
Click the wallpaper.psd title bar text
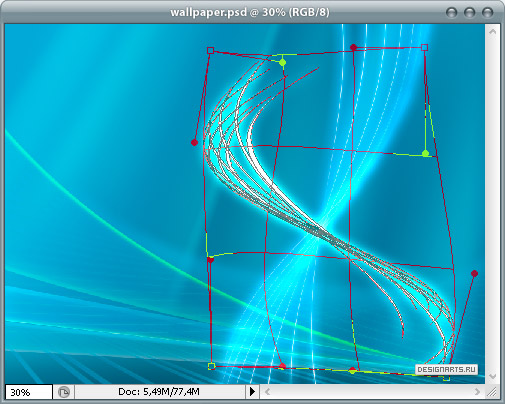[250, 12]
